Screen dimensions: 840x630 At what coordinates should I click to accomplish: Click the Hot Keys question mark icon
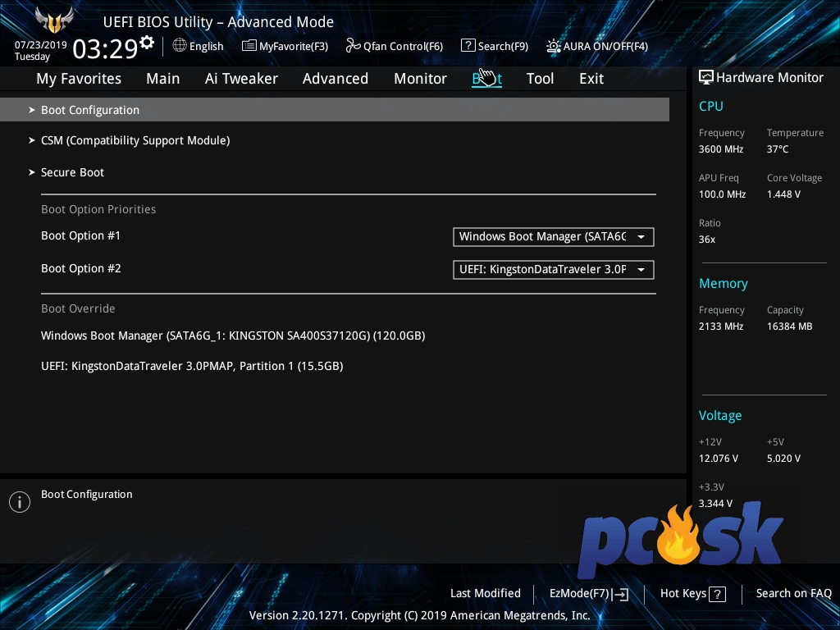pos(717,594)
